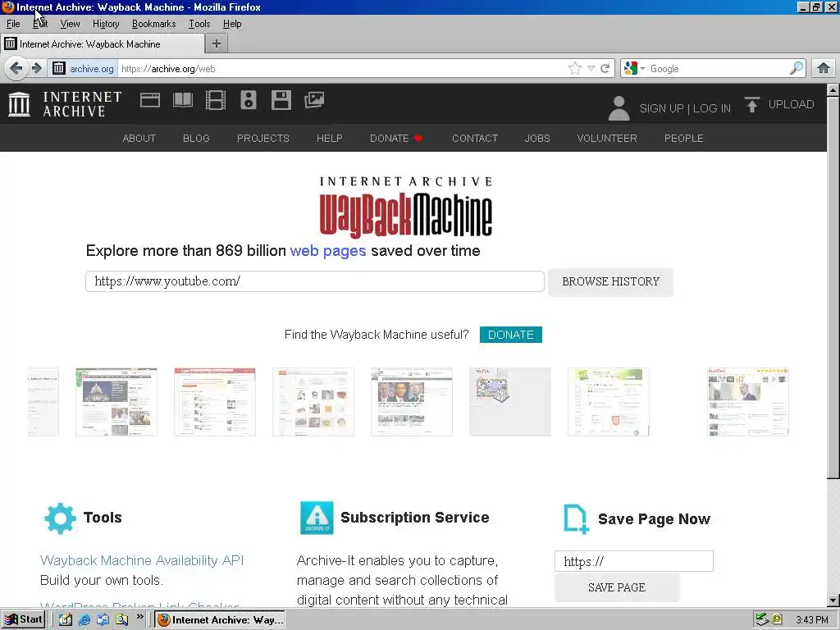Open the Bookmarks menu
Screen dimensions: 840x630
click(x=153, y=24)
